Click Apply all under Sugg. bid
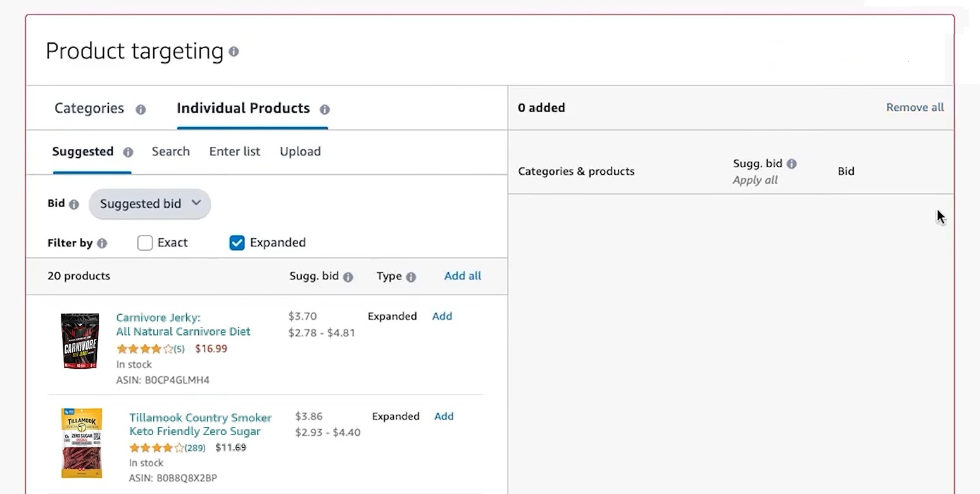 tap(755, 180)
